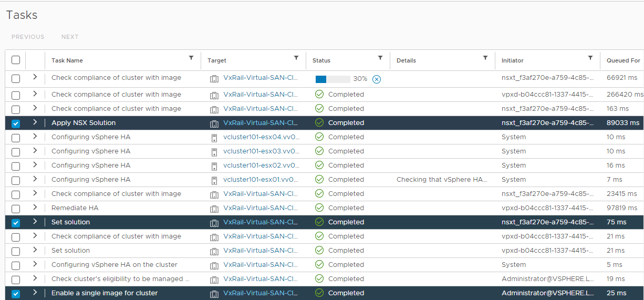644x300 pixels.
Task: Tick checkbox for the 30% in-progress task
Action: [16, 78]
